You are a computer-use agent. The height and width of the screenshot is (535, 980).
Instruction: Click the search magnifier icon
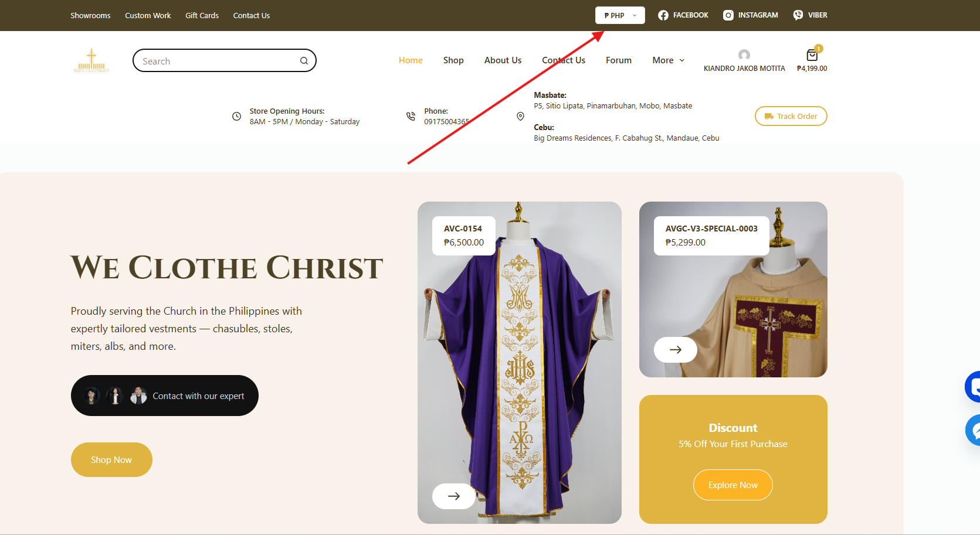tap(304, 61)
